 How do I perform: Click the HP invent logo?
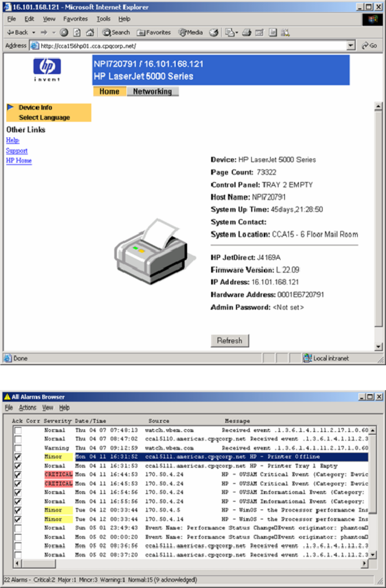[47, 70]
